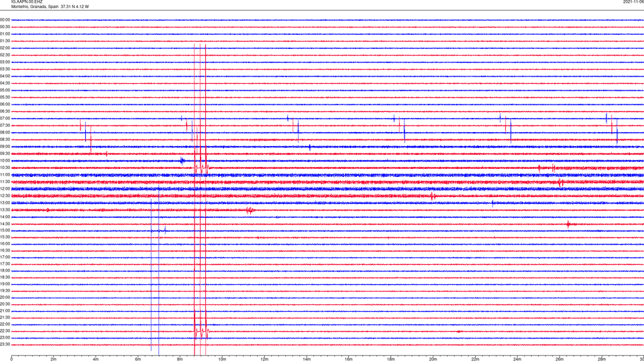The height and width of the screenshot is (362, 644).
Task: Click the 02:00 row label
Action: coord(5,48)
